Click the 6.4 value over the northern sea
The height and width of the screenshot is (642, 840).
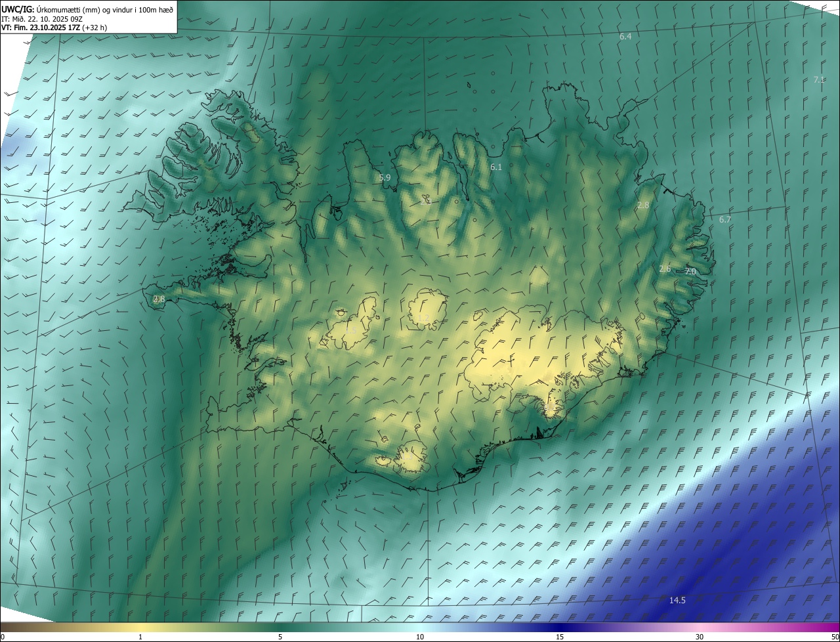[x=625, y=36]
